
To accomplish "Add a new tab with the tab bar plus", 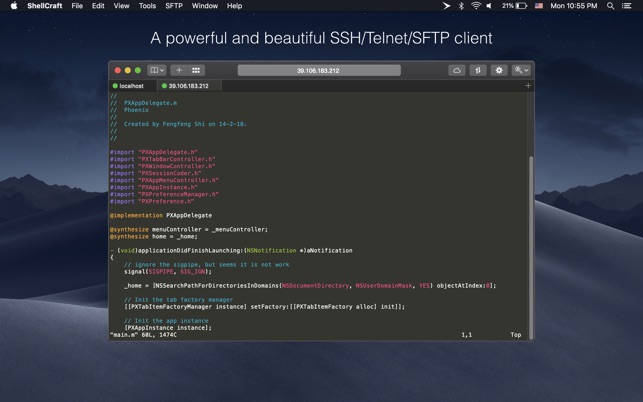I will 528,86.
